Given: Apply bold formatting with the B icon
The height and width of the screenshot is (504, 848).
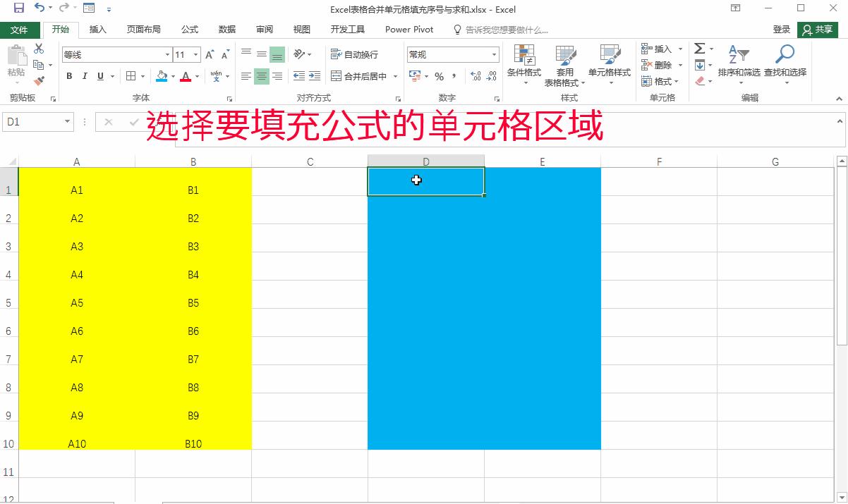Looking at the screenshot, I should pos(69,76).
